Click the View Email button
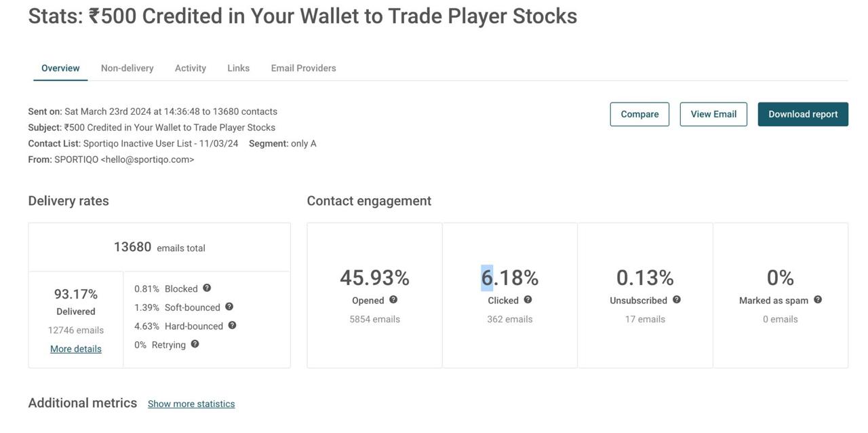The width and height of the screenshot is (868, 433). pos(713,114)
